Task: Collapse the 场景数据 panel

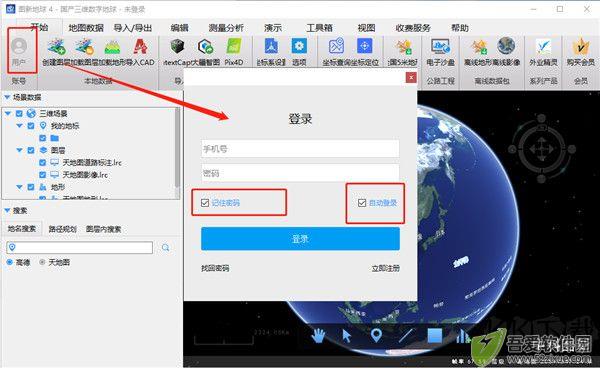Action: tap(7, 97)
